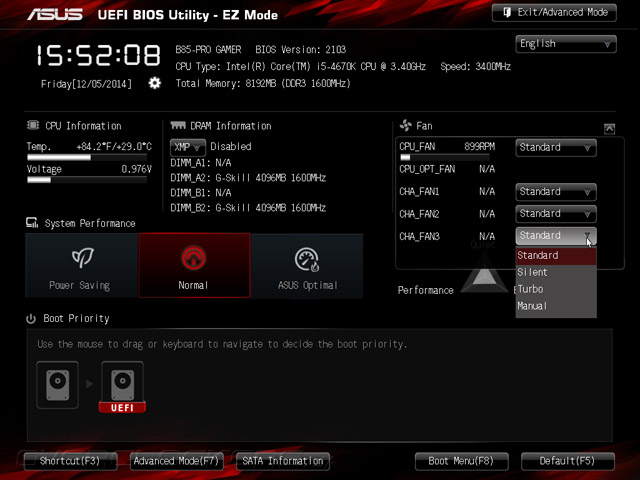
Task: Click the CPU_FAN speed bar
Action: click(x=444, y=158)
